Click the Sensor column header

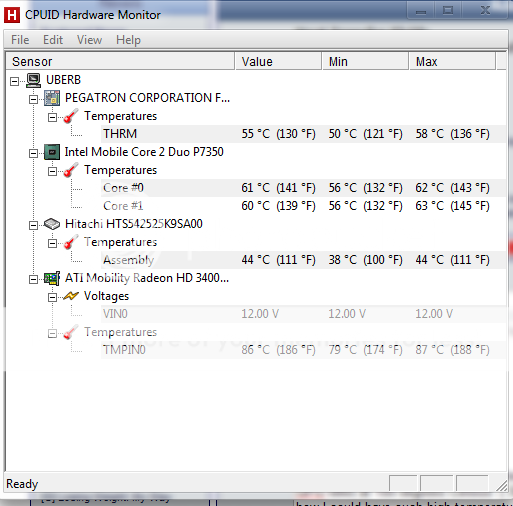click(120, 61)
